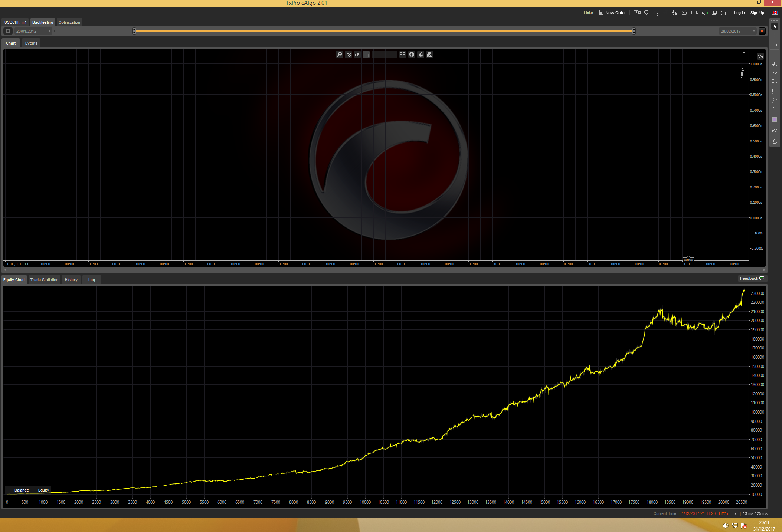This screenshot has height=532, width=782.
Task: Open the Trade Statistics tab
Action: (x=44, y=280)
